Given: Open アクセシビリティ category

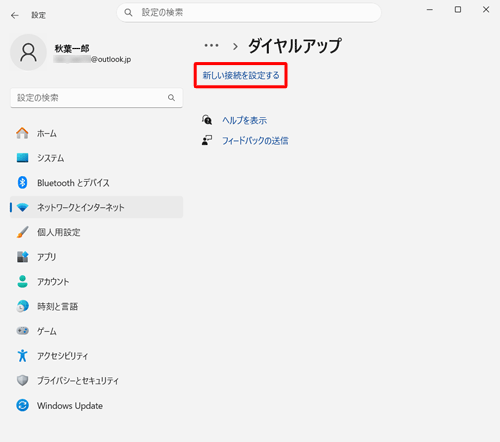Looking at the screenshot, I should 97,355.
